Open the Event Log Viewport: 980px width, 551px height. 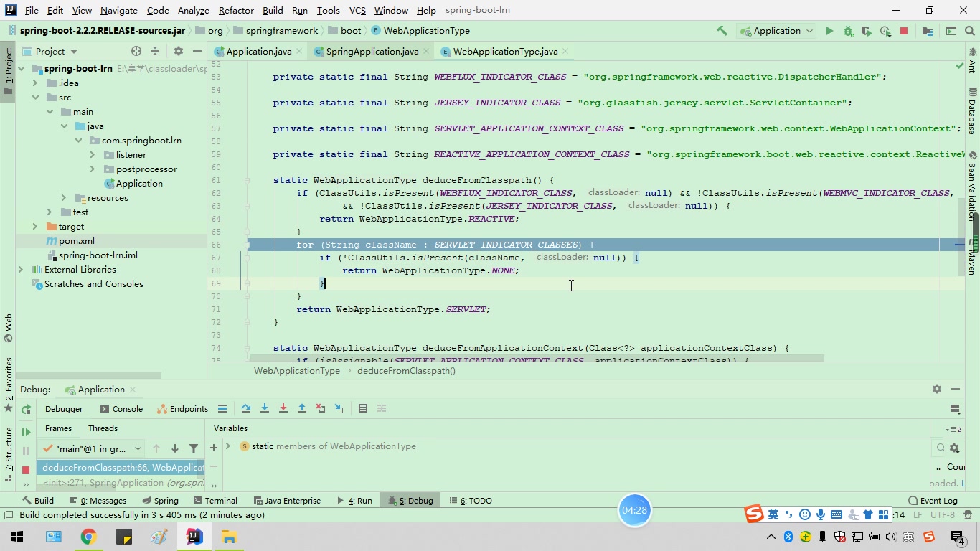tap(933, 501)
